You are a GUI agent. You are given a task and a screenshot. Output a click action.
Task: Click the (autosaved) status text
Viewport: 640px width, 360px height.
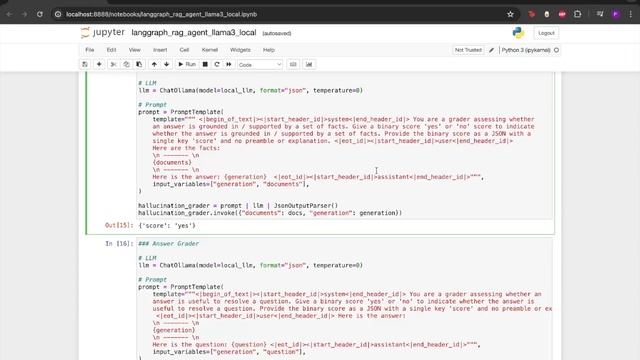[277, 33]
